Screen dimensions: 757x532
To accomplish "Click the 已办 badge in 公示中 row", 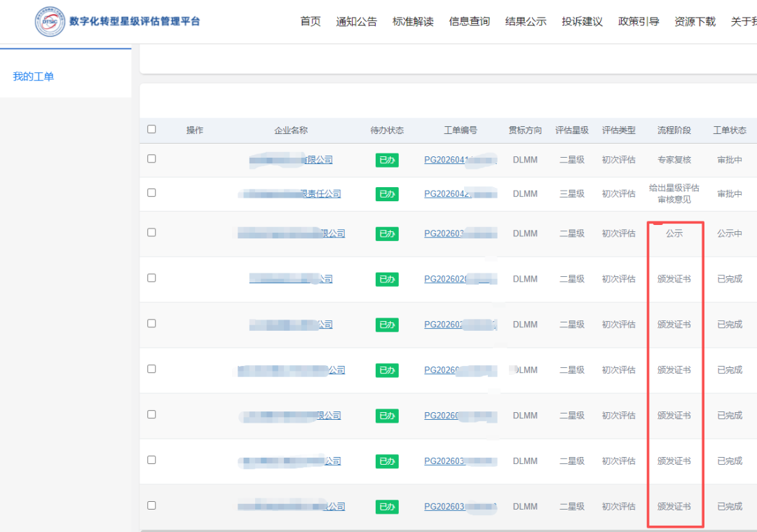I will click(387, 233).
